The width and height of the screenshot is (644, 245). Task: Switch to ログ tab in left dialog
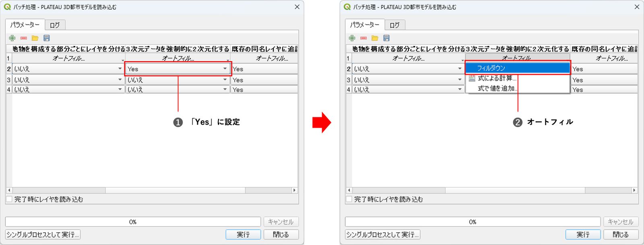pos(55,25)
